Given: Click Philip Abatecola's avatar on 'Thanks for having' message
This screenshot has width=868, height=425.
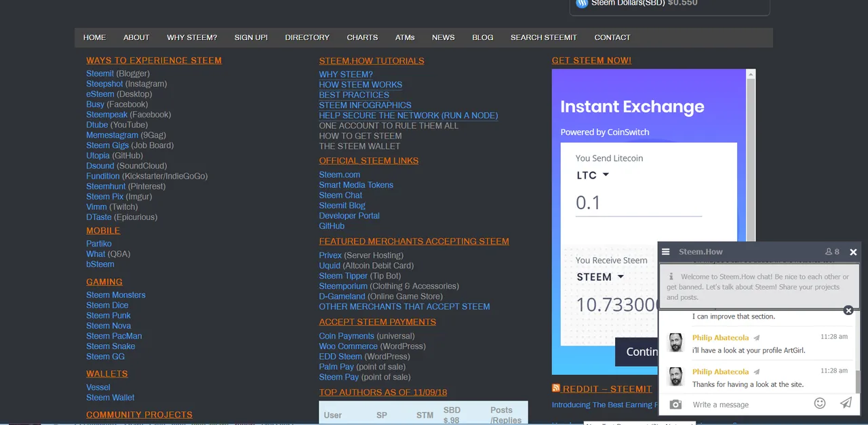Looking at the screenshot, I should tap(675, 377).
